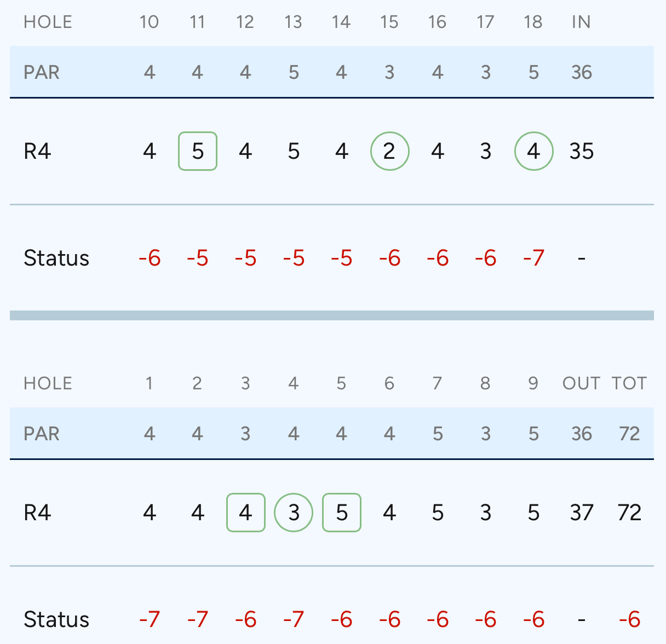
Task: Click the boxed bogey 5 on hole 5
Action: 342,513
